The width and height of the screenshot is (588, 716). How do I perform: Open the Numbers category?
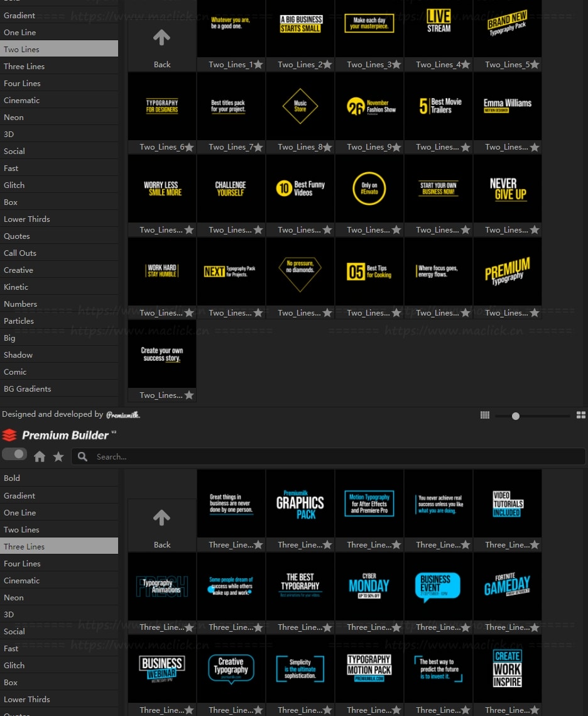click(59, 304)
